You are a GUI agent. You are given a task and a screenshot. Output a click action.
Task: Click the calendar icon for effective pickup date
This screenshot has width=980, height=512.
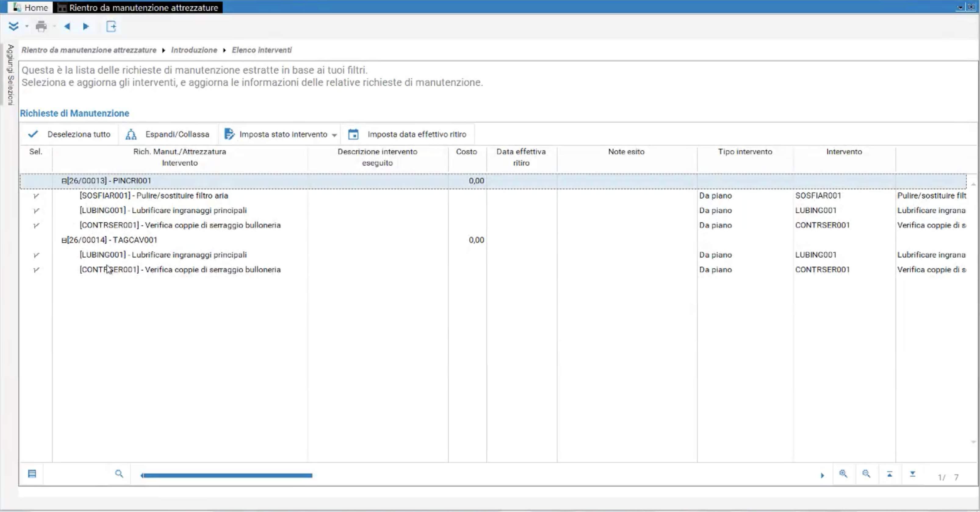[353, 134]
